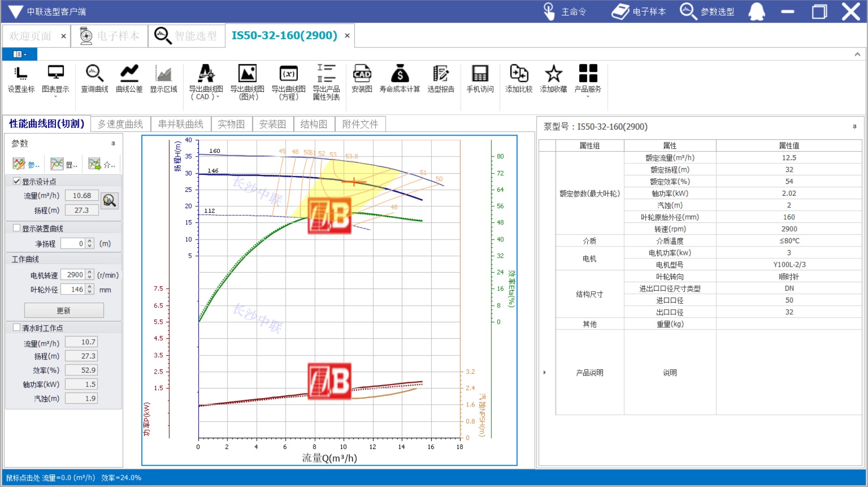Switch to the 结构图 tab
Screen dimensions: 868x487
(x=314, y=124)
